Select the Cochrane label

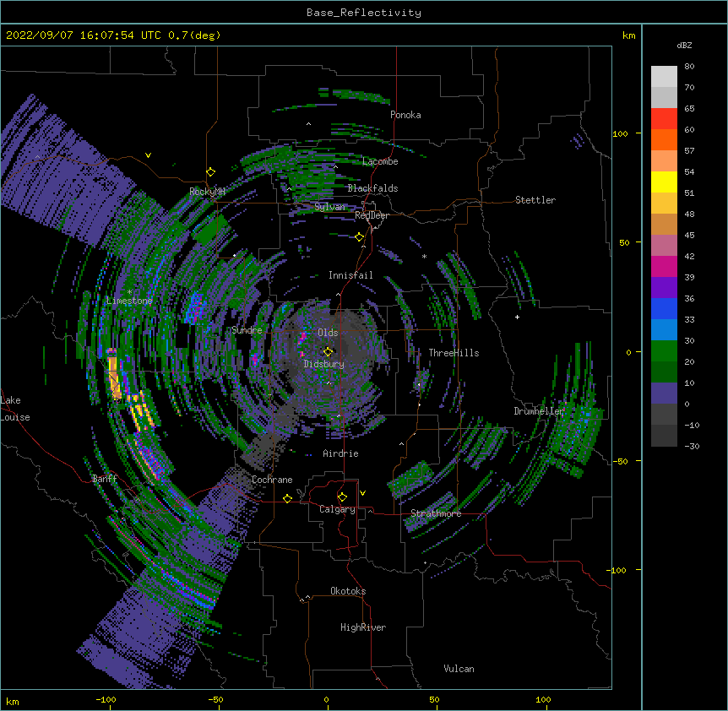pos(272,480)
